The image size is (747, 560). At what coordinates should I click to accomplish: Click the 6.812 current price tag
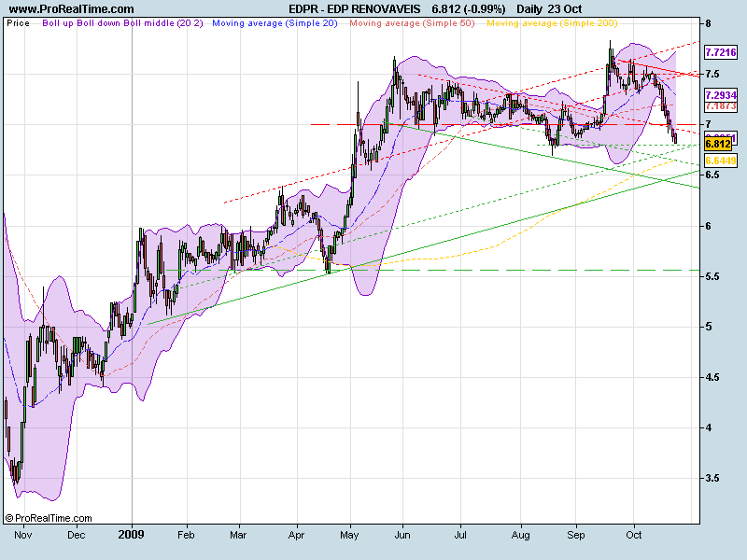[718, 144]
